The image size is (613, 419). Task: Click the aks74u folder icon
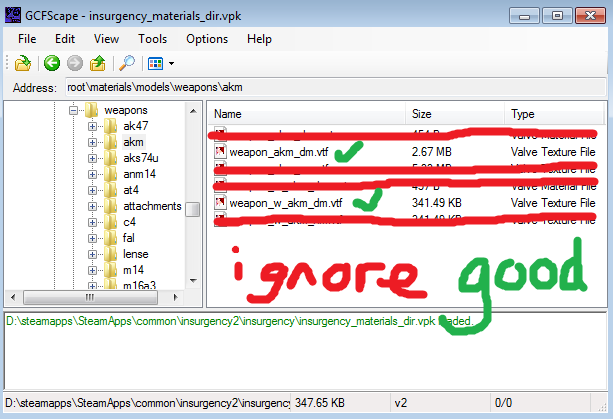click(x=110, y=158)
